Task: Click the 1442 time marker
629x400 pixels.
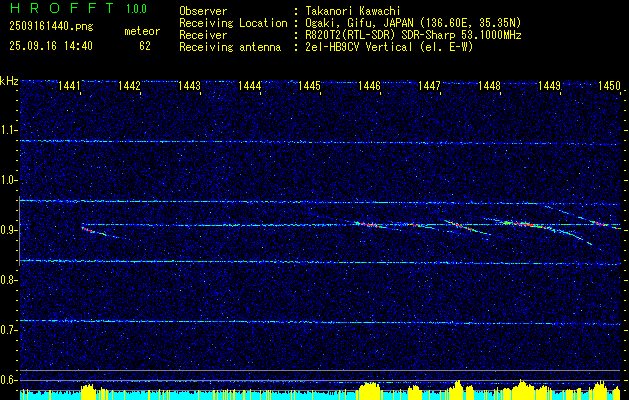Action: coord(130,86)
